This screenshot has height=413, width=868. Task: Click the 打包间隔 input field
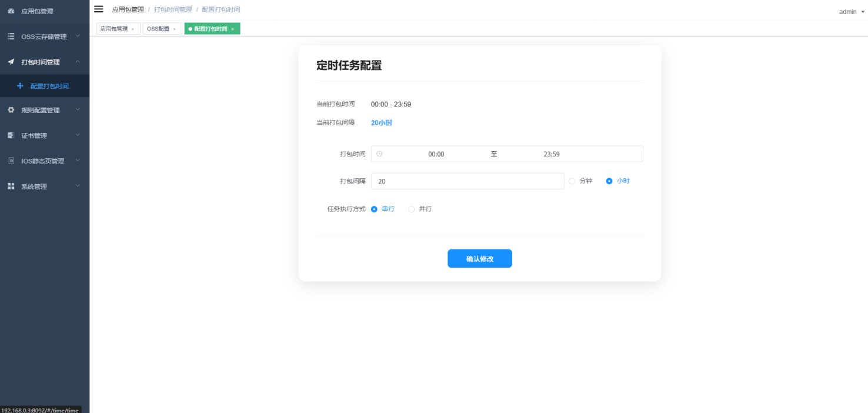point(467,181)
